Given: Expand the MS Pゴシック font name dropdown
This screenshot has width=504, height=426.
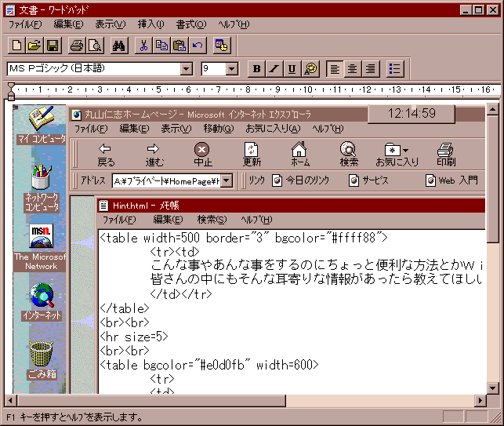Looking at the screenshot, I should [186, 68].
